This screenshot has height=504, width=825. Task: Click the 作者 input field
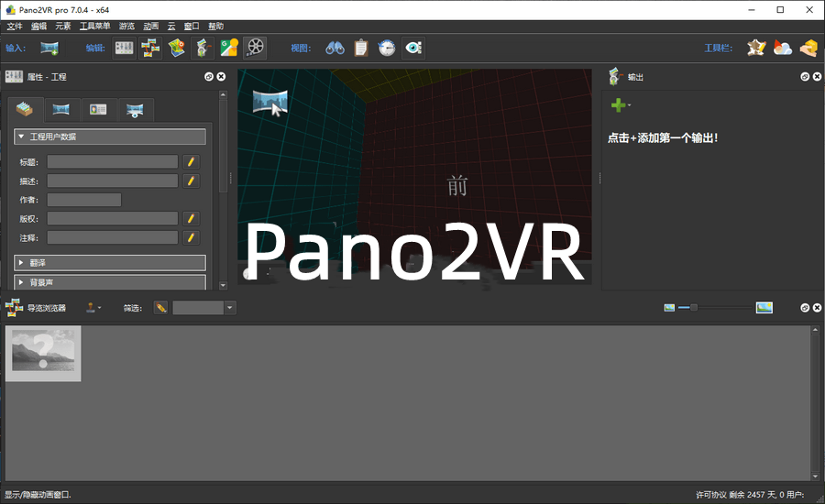(84, 200)
